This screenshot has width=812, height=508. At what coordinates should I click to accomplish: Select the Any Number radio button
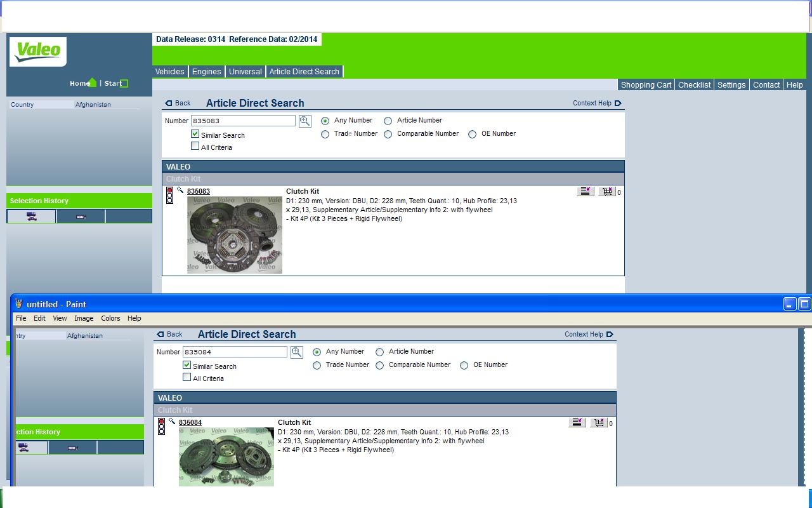(325, 121)
